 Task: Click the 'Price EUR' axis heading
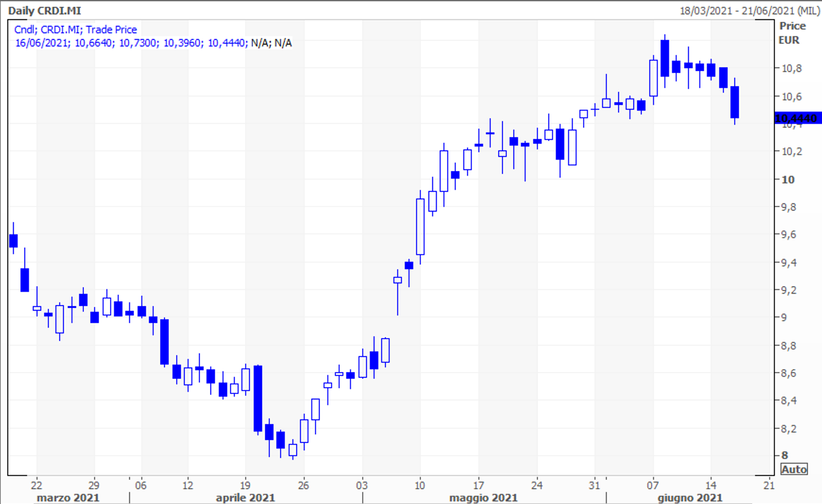coord(792,33)
